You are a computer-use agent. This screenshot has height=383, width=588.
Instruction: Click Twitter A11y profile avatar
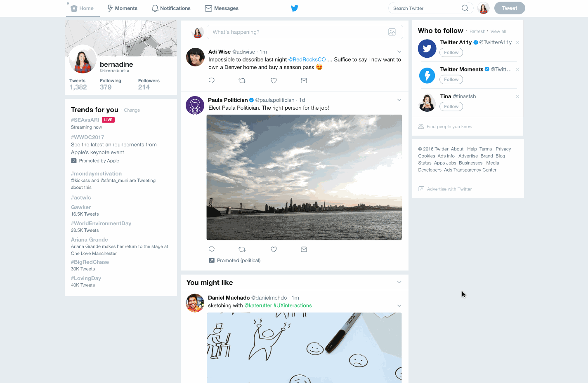(427, 49)
